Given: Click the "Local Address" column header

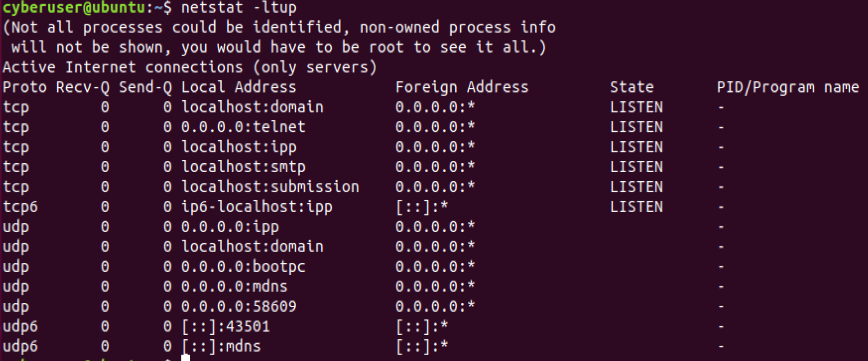Looking at the screenshot, I should coord(239,87).
